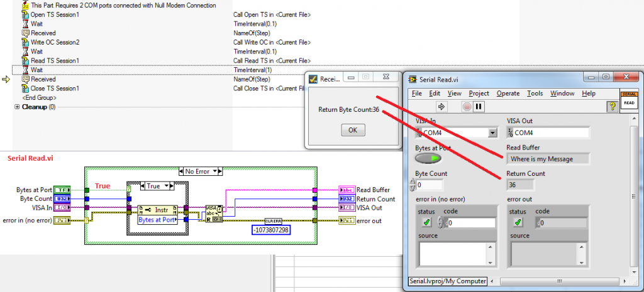
Task: Select the Close TS Session1 step icon
Action: (25, 89)
